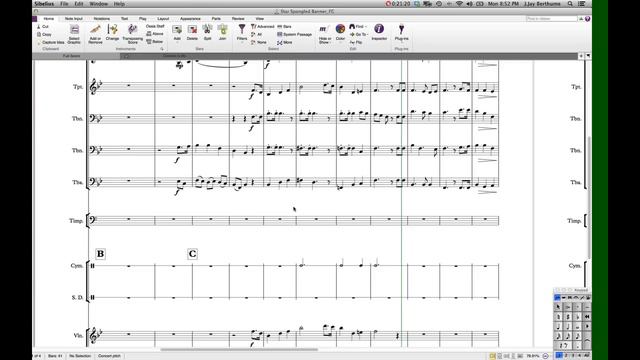Click the ribbon help question mark icon
The image size is (640, 360).
[x=587, y=19]
